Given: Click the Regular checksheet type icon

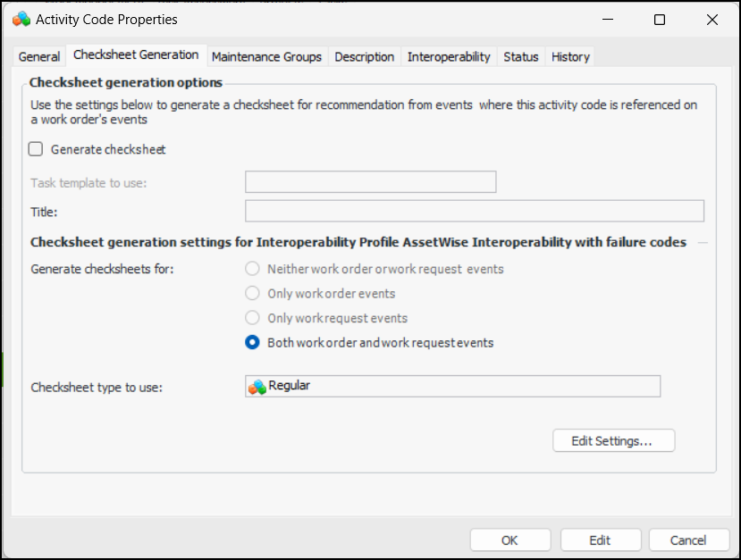Looking at the screenshot, I should pyautogui.click(x=257, y=387).
